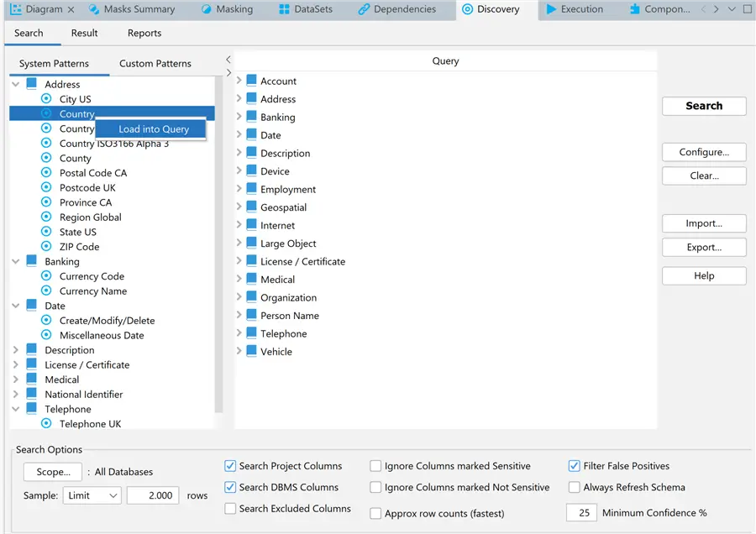This screenshot has height=534, width=756.
Task: Expand the Person Name node in Query
Action: point(239,315)
